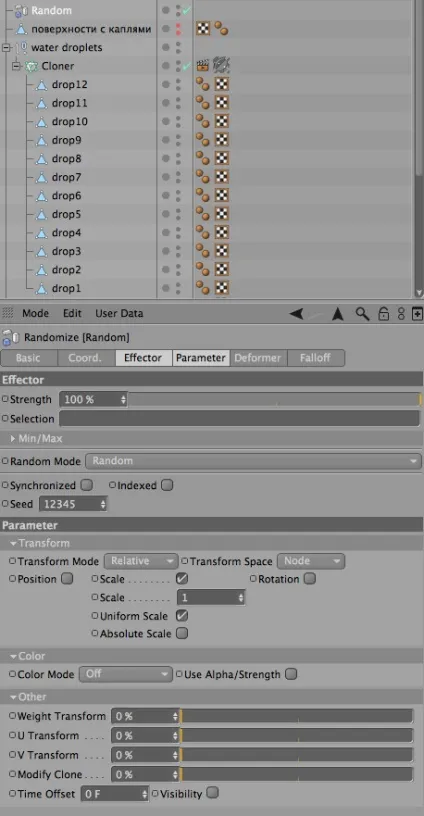Click the checkerboard texture tag on drop12
424x816 pixels.
(222, 84)
